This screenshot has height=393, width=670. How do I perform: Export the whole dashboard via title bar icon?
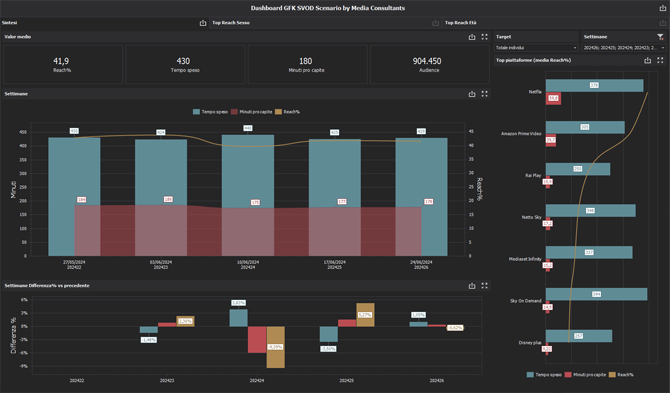[662, 8]
